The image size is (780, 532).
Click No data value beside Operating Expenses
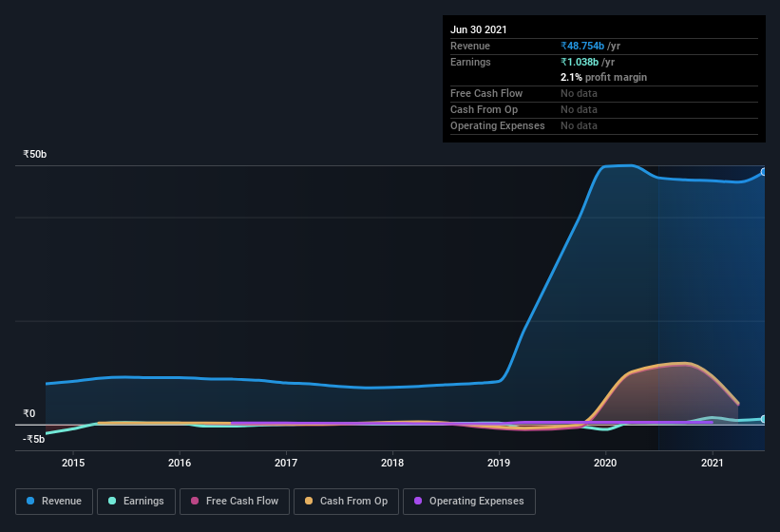point(579,125)
